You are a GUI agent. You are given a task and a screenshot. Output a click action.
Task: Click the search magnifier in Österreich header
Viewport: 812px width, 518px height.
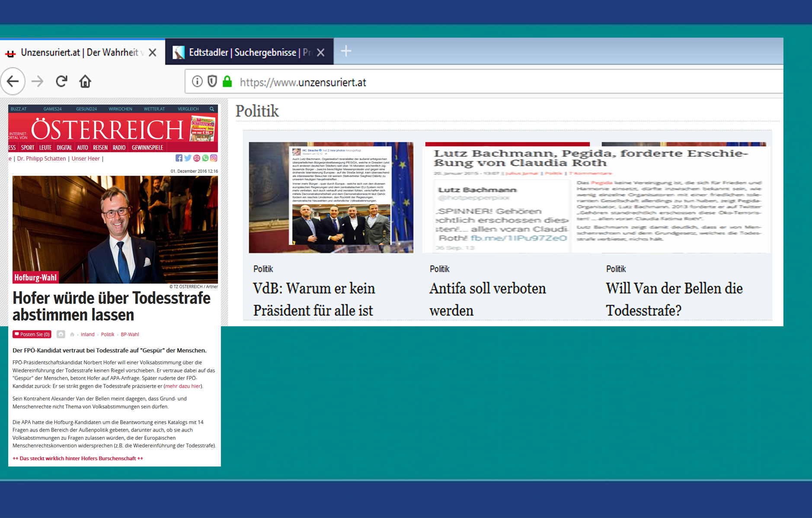click(x=212, y=109)
